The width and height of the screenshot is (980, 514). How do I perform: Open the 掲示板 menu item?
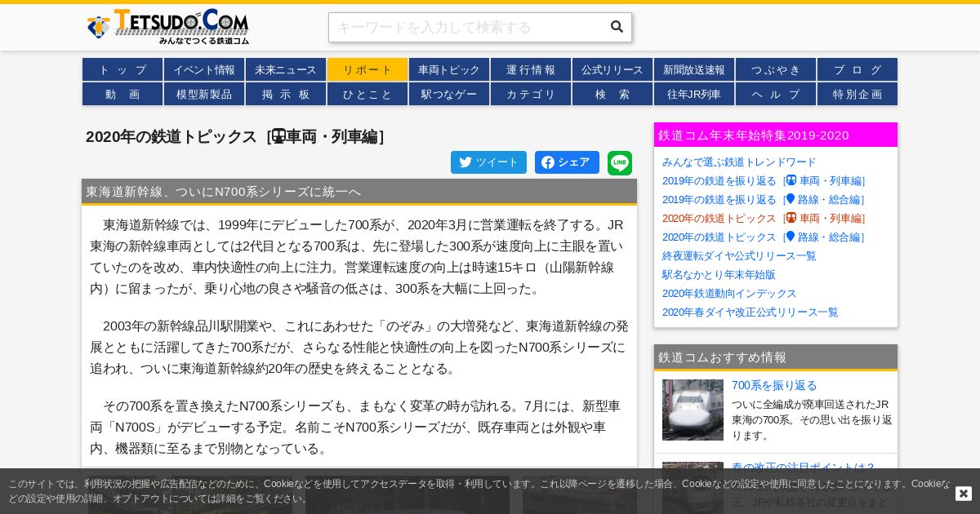tap(286, 94)
